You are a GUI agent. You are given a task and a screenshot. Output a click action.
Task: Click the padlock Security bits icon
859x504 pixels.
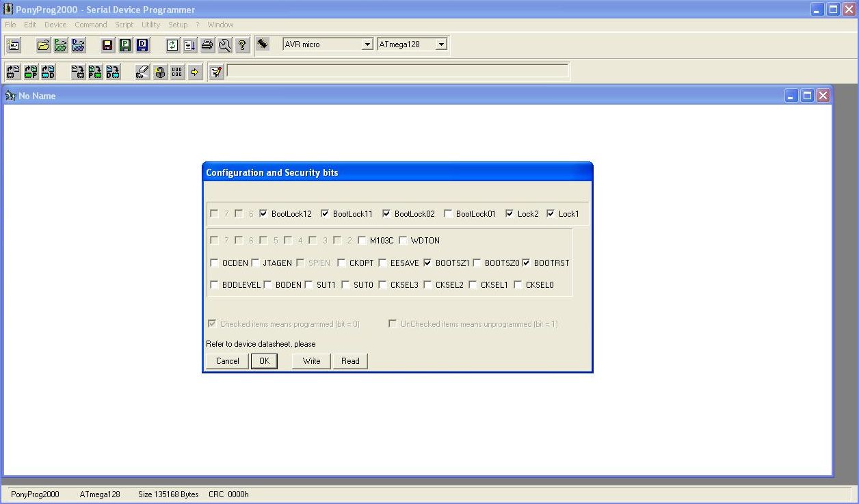(160, 72)
